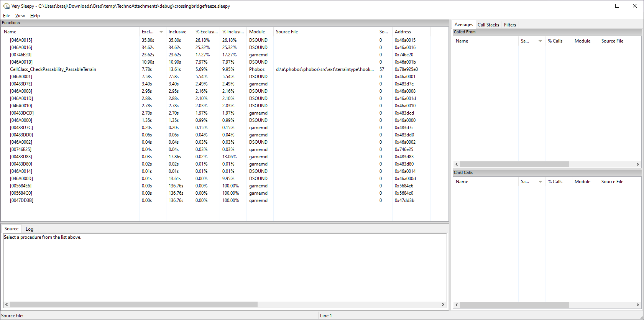The width and height of the screenshot is (644, 320).
Task: Click the Called From % Calls column header
Action: [559, 41]
